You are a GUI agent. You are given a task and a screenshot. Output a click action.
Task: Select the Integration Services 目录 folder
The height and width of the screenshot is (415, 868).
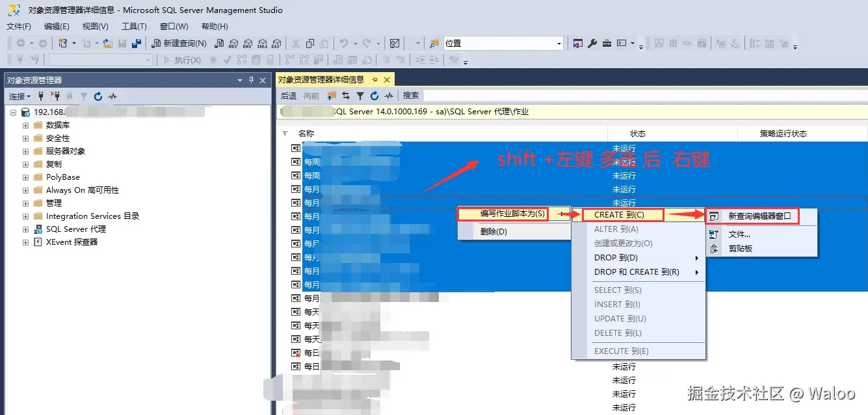pos(92,216)
